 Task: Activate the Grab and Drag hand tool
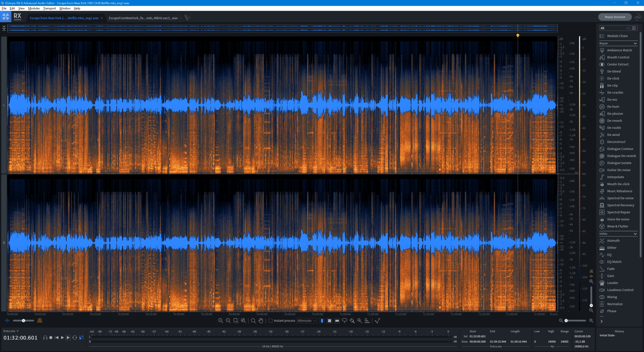point(261,320)
